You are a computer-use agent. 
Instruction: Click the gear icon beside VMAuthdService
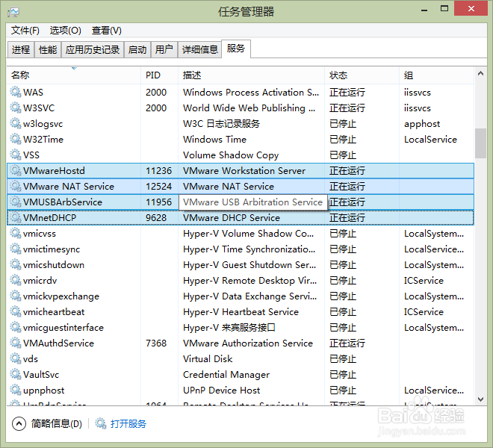click(x=15, y=343)
